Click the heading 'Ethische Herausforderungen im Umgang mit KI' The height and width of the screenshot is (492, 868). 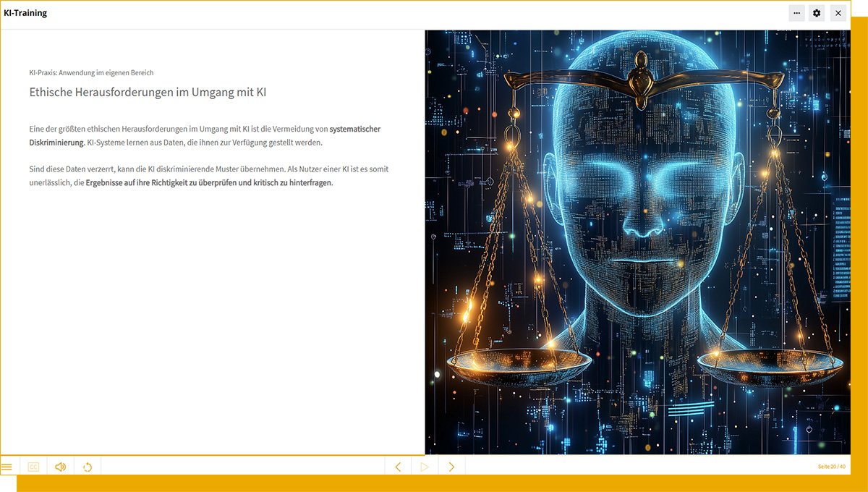[147, 93]
